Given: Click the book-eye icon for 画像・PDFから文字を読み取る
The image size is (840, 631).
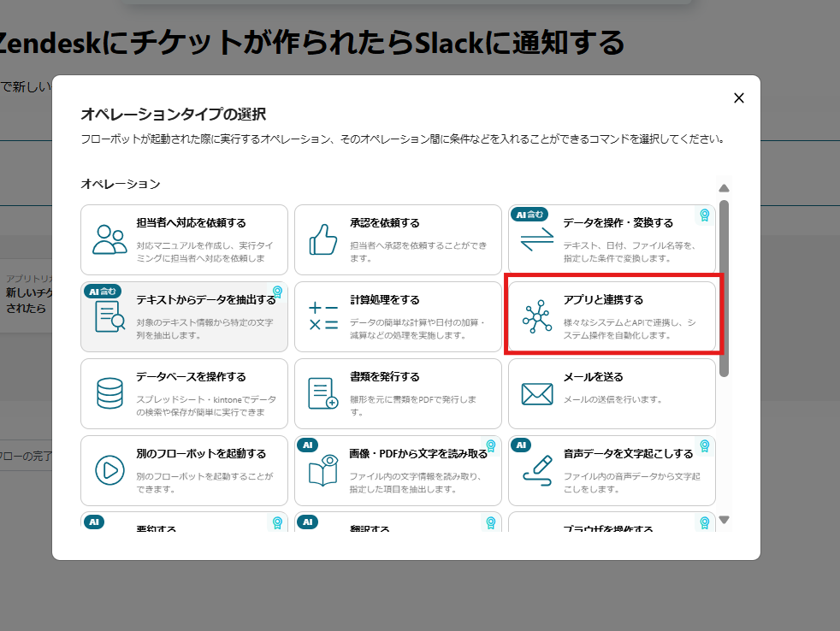Looking at the screenshot, I should pyautogui.click(x=323, y=470).
